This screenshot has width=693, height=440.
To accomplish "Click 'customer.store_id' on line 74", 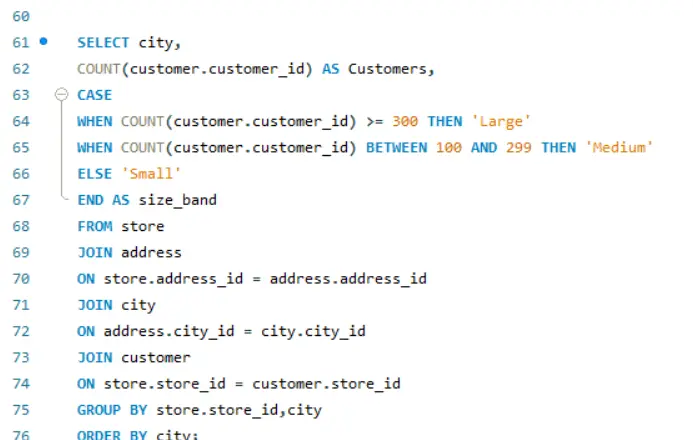I will 326,383.
